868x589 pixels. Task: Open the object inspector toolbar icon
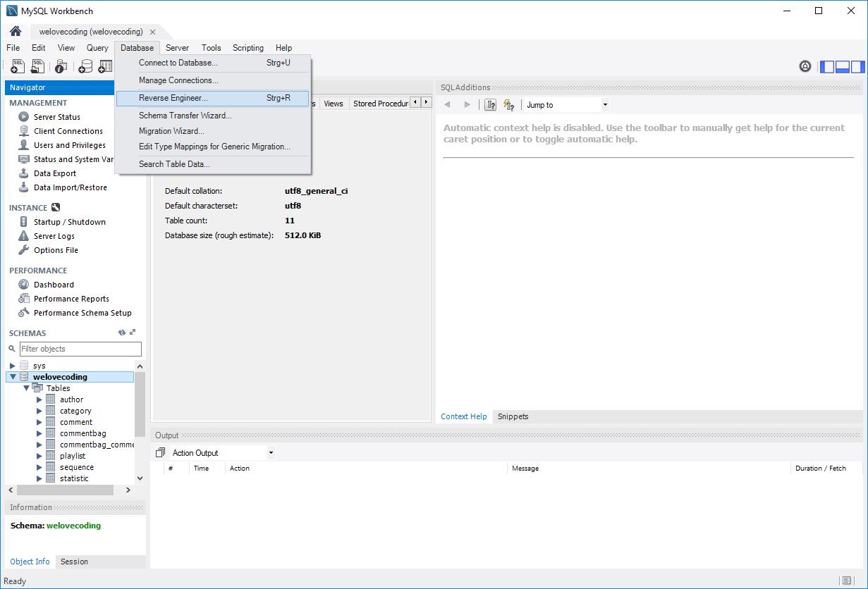[x=61, y=66]
